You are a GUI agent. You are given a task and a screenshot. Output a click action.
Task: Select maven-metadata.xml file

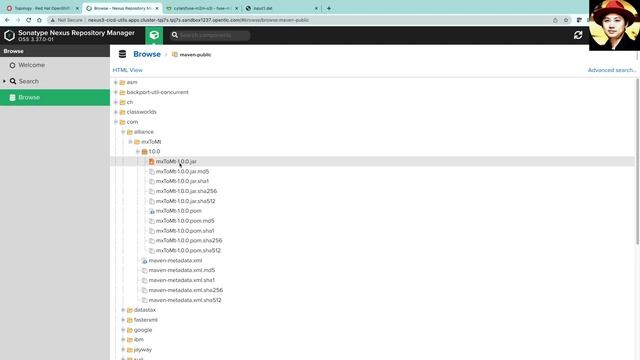[175, 260]
